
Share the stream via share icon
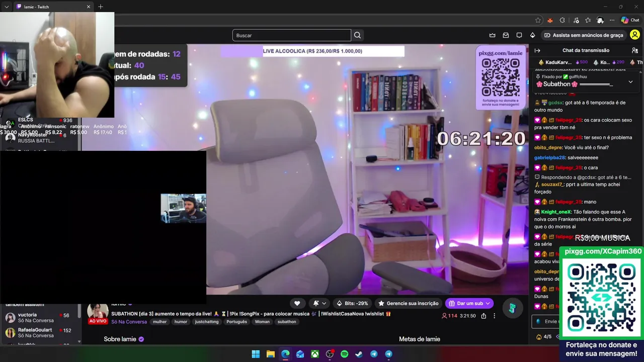point(484,316)
